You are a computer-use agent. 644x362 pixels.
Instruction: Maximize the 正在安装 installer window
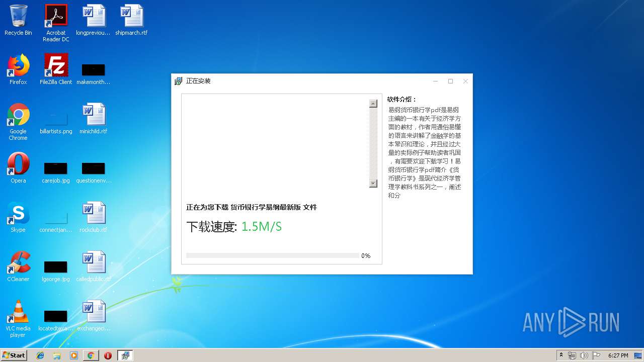[451, 81]
